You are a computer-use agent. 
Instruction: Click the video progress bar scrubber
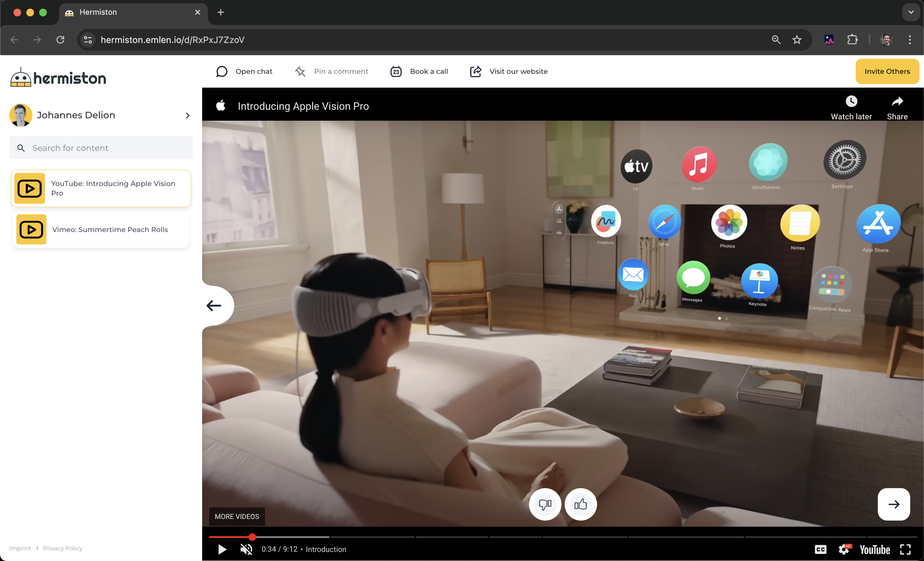252,537
